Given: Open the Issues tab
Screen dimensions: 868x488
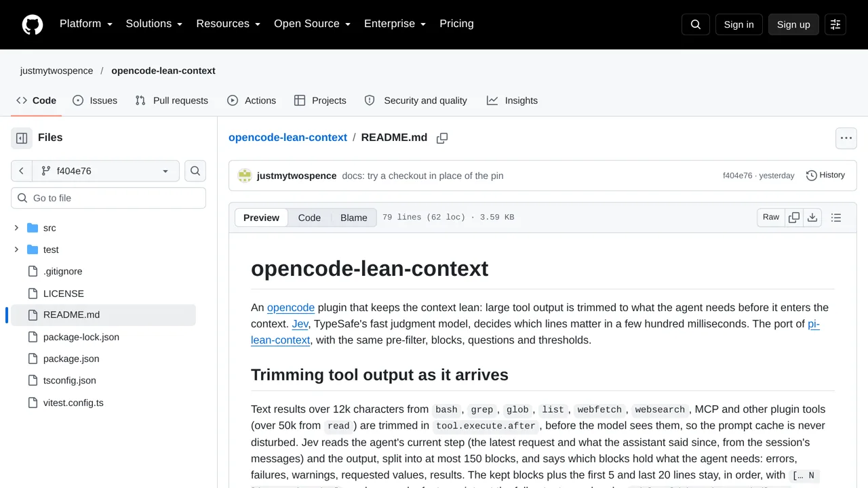Looking at the screenshot, I should pyautogui.click(x=95, y=100).
